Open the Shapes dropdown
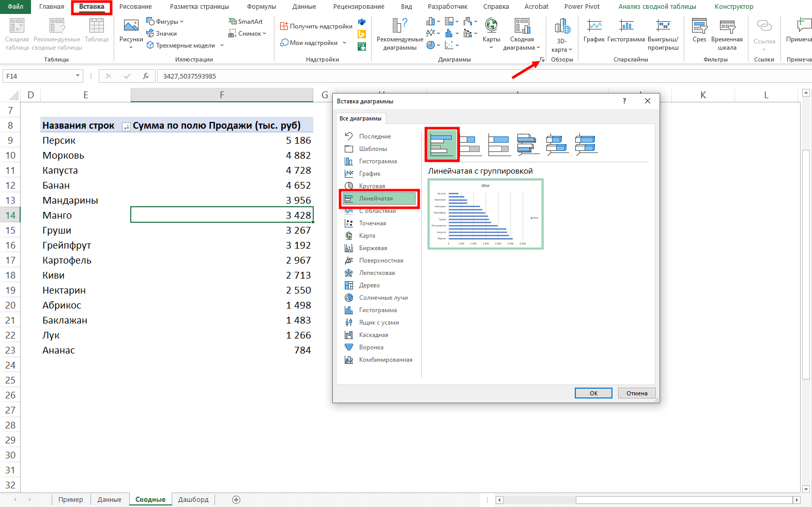The width and height of the screenshot is (812, 507). [x=165, y=22]
